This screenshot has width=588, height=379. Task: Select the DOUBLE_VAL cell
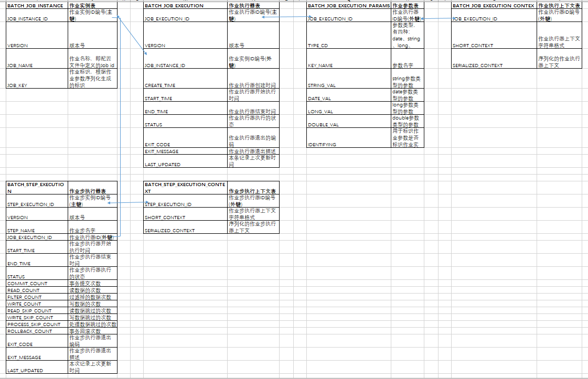pyautogui.click(x=320, y=125)
